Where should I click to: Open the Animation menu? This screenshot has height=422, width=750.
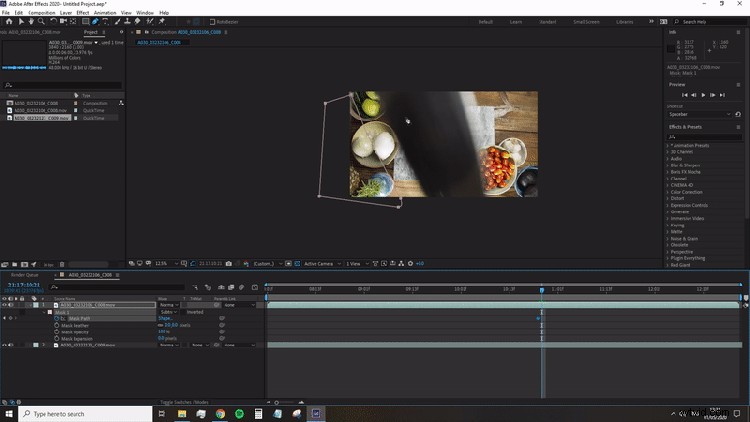105,12
